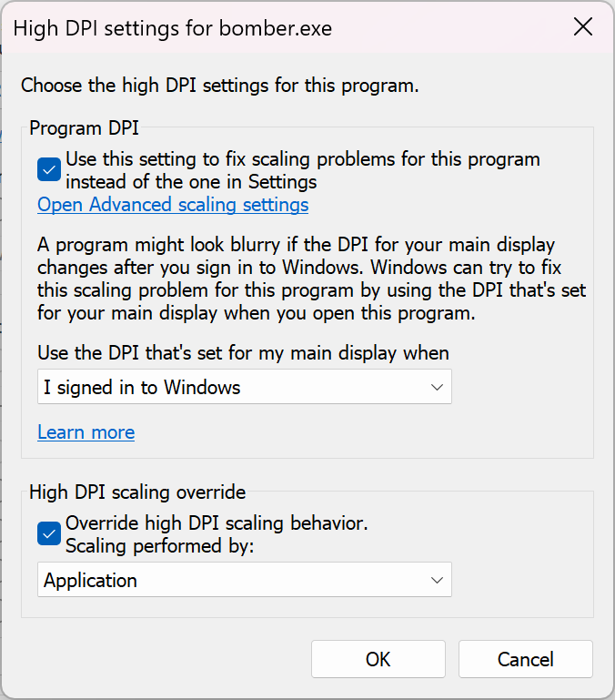Follow the Learn more link
Screen dimensions: 615x700
click(86, 432)
